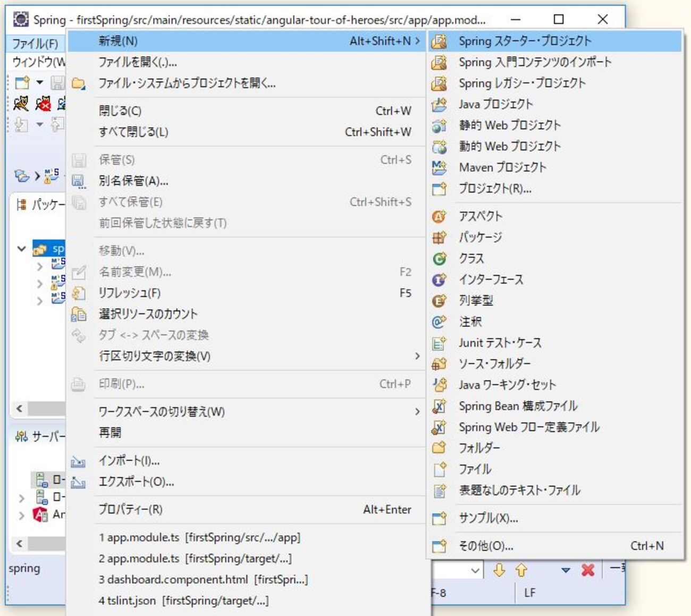Click the 注釈 at-sign icon
The image size is (691, 616).
pyautogui.click(x=439, y=322)
